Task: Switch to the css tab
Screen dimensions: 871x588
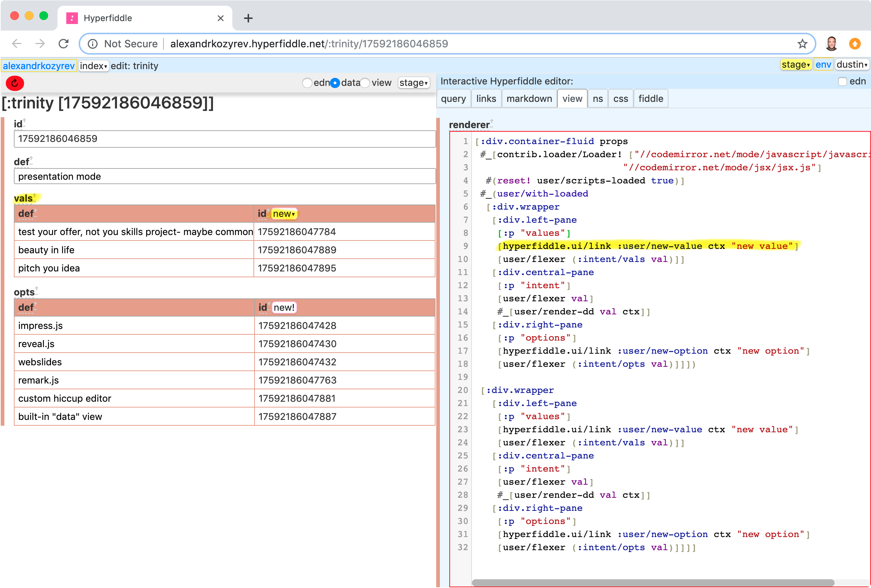Action: (620, 99)
